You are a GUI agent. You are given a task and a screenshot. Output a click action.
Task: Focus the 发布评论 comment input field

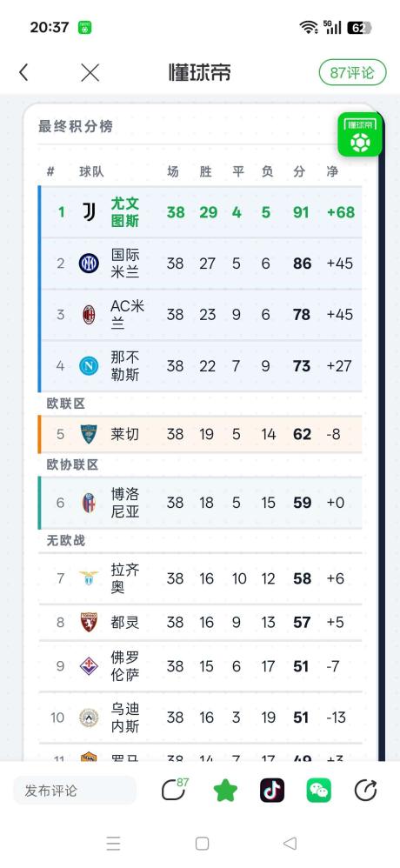(75, 791)
